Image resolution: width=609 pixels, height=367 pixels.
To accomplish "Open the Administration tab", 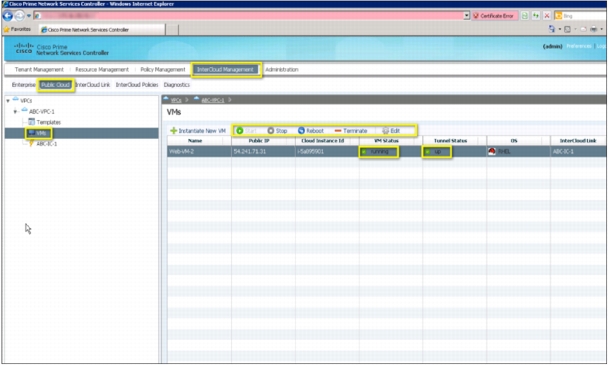I will tap(282, 70).
